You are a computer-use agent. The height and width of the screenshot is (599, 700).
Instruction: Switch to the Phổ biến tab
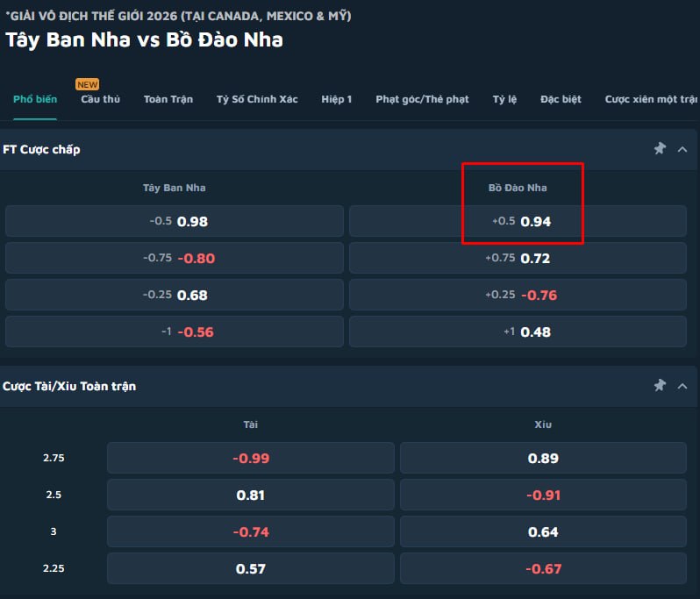click(35, 99)
